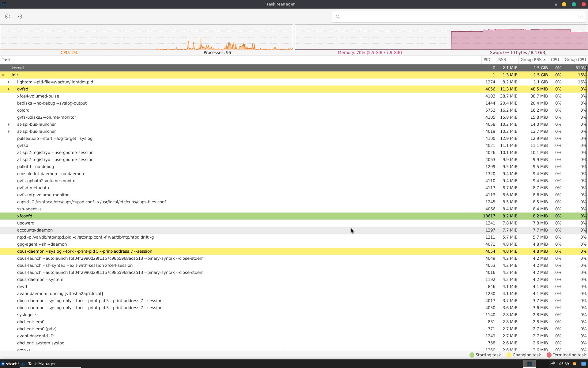This screenshot has height=368, width=588.
Task: Expand the lightdm process row
Action: (x=9, y=82)
